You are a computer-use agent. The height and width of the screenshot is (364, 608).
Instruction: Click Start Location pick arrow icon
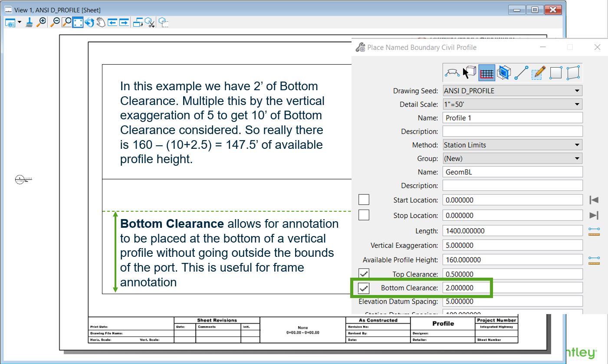(x=594, y=200)
